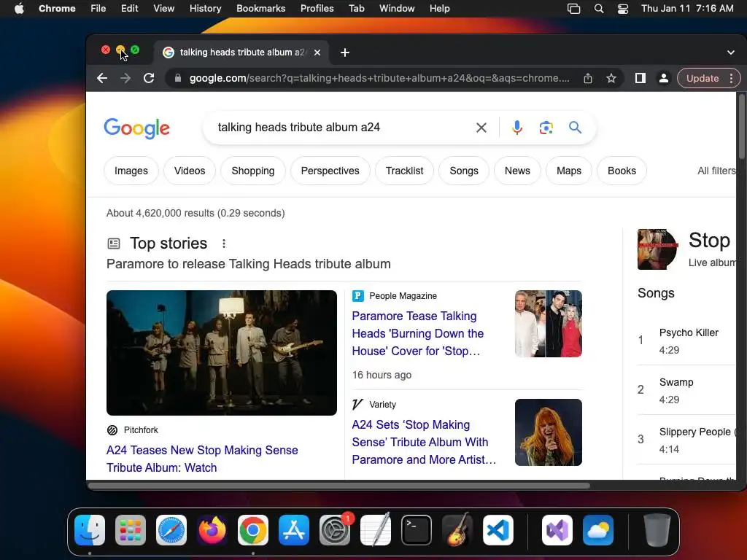Open Paramore Tease Talking Heads article link

pos(418,333)
